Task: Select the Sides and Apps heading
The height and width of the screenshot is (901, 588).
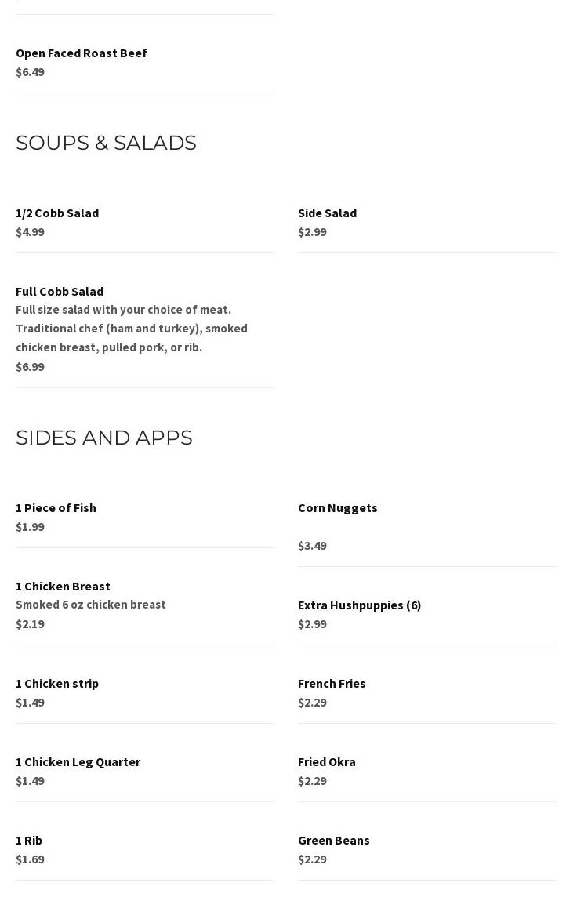Action: coord(104,438)
